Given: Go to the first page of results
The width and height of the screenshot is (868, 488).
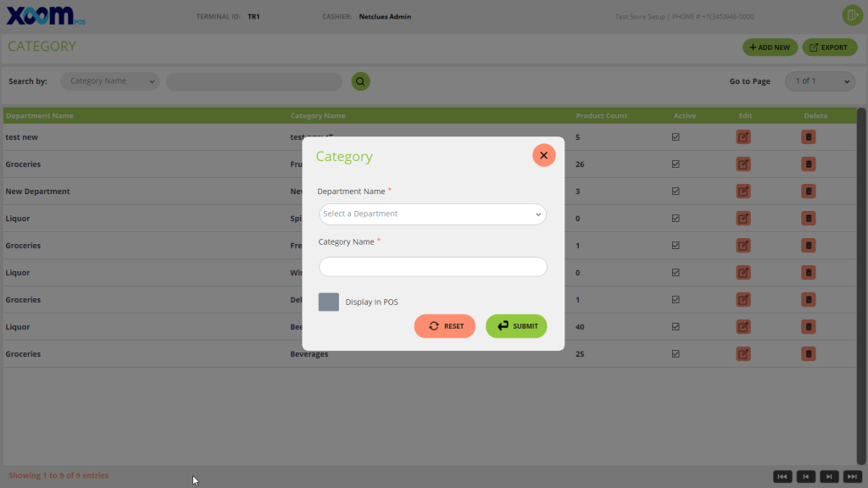Looking at the screenshot, I should 782,476.
